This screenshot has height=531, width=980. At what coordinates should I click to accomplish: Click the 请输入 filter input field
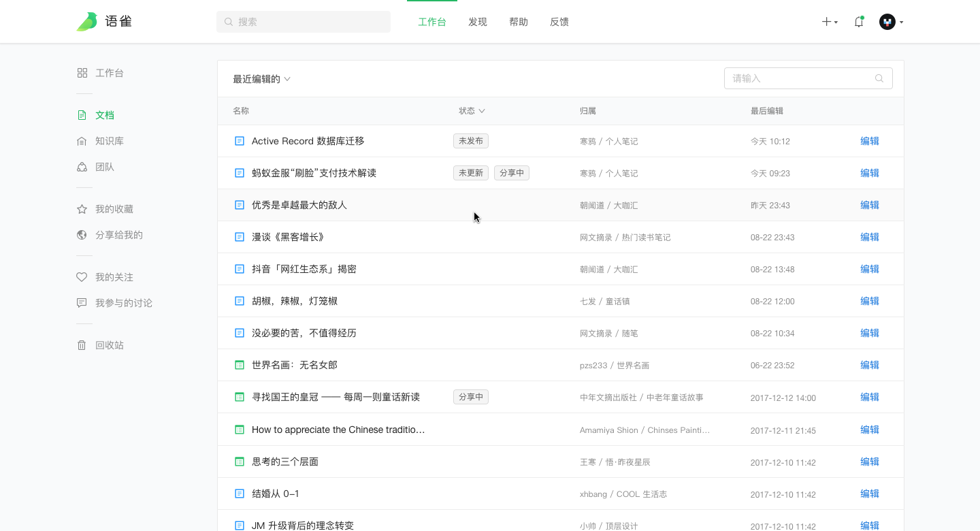(x=802, y=78)
